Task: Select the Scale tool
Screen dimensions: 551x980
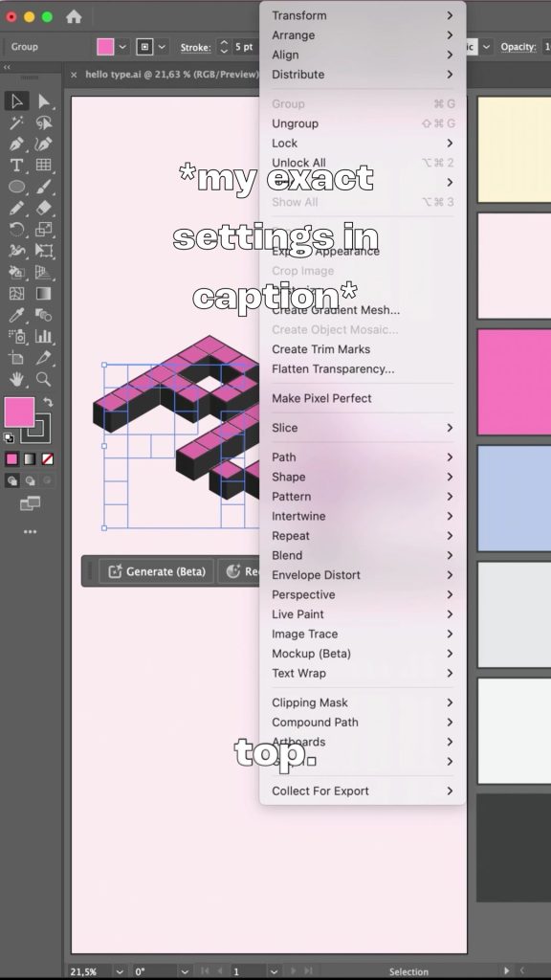Action: 43,230
